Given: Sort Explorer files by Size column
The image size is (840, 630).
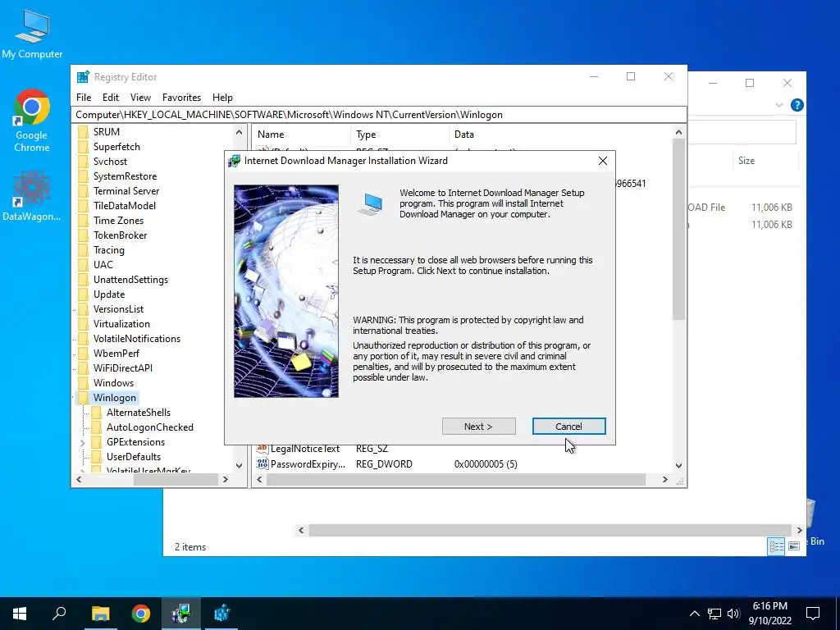Looking at the screenshot, I should coord(765,161).
